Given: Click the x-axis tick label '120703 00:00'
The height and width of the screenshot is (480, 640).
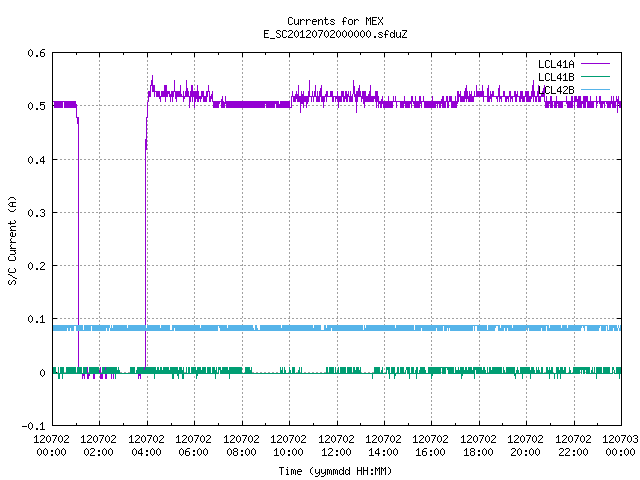Looking at the screenshot, I should click(x=620, y=446).
